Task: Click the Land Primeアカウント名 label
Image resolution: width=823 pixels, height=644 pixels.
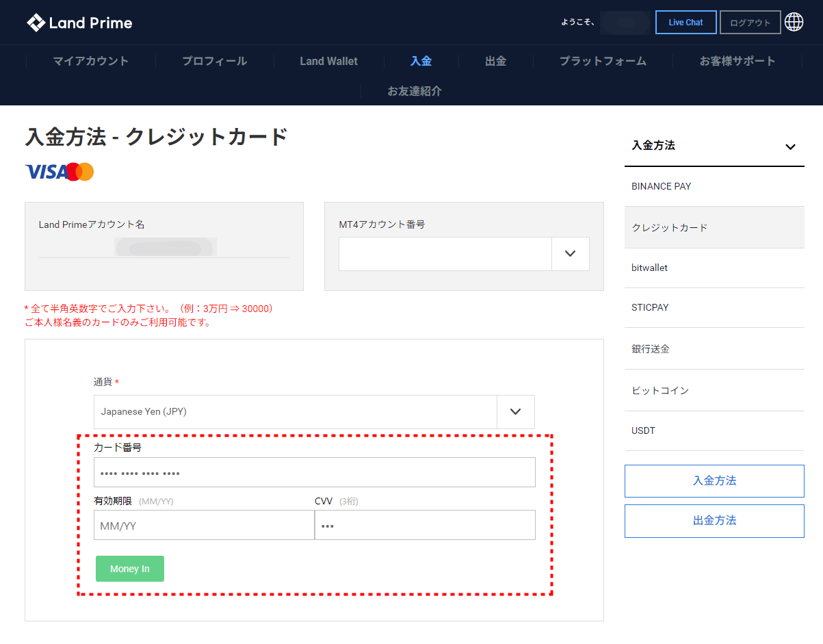Action: click(x=92, y=224)
